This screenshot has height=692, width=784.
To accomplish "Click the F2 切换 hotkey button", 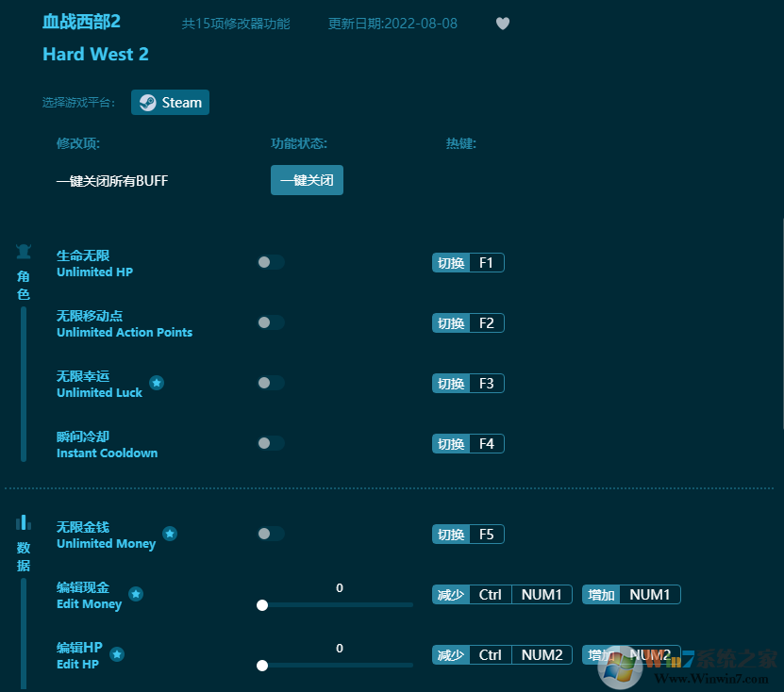I will click(468, 323).
